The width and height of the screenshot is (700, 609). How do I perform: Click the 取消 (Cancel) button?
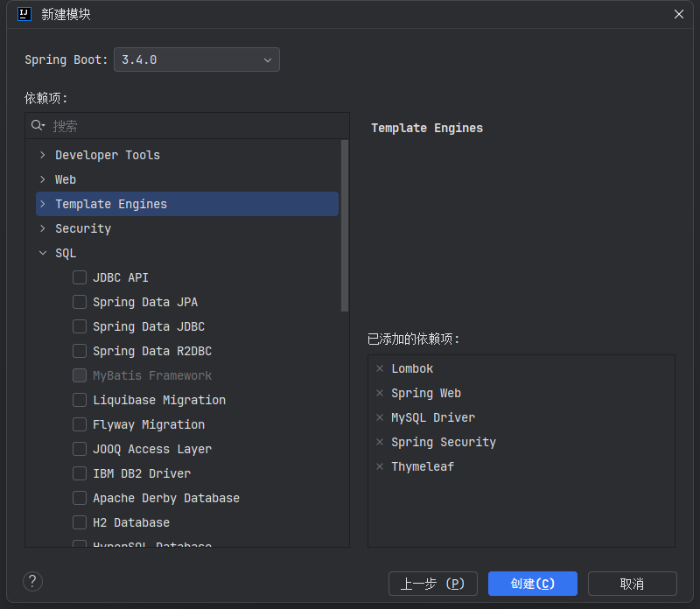tap(632, 584)
